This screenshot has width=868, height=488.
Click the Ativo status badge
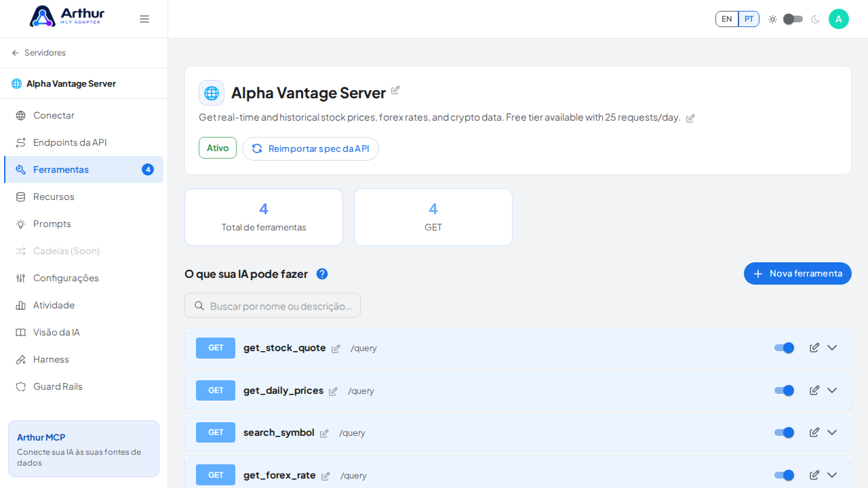click(x=218, y=148)
